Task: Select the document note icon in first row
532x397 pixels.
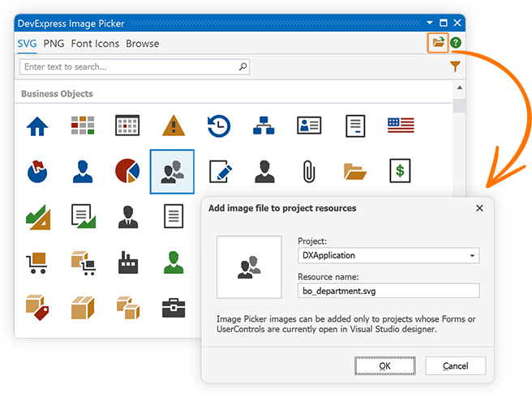Action: [355, 126]
